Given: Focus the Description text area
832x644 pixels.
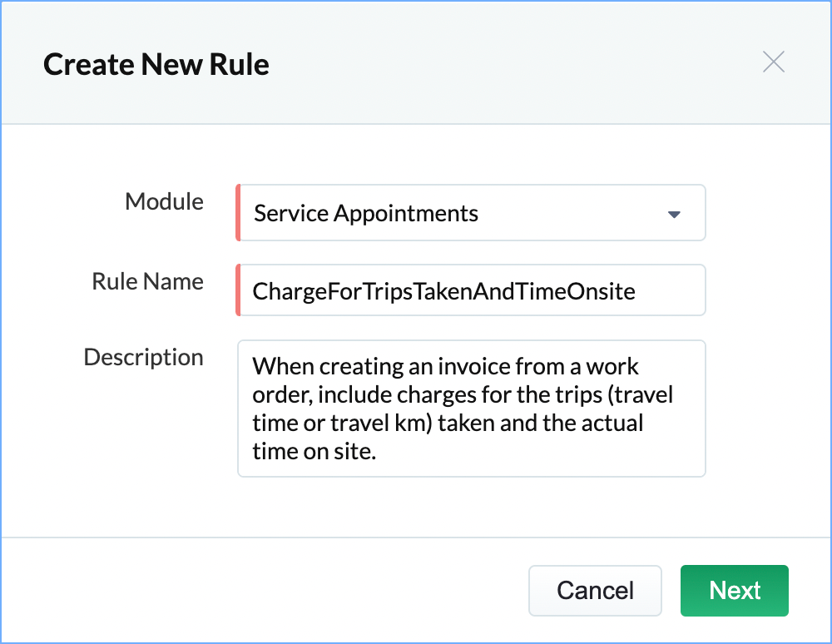Looking at the screenshot, I should (x=471, y=408).
